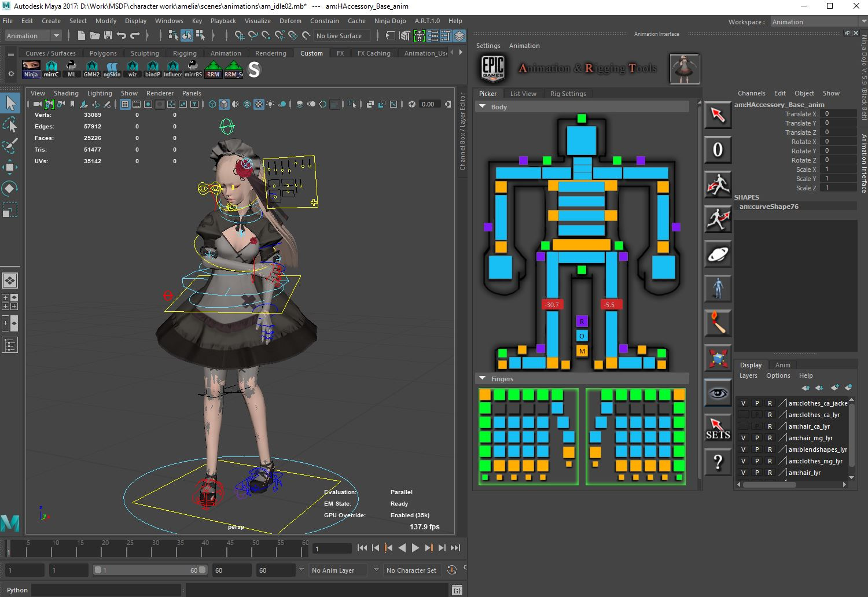The width and height of the screenshot is (868, 597).
Task: Open the ngSkin shelf tool
Action: pyautogui.click(x=112, y=69)
